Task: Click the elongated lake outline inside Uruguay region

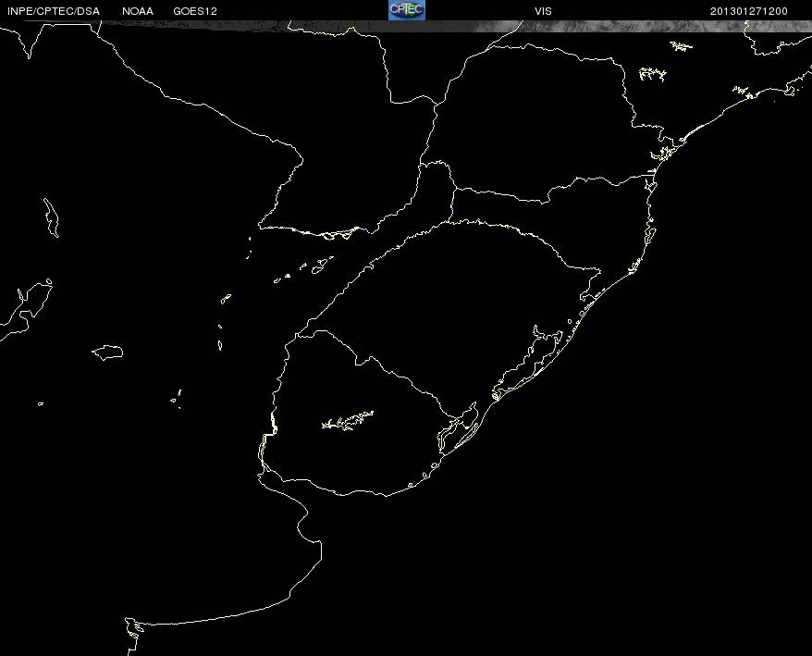Action: 348,421
